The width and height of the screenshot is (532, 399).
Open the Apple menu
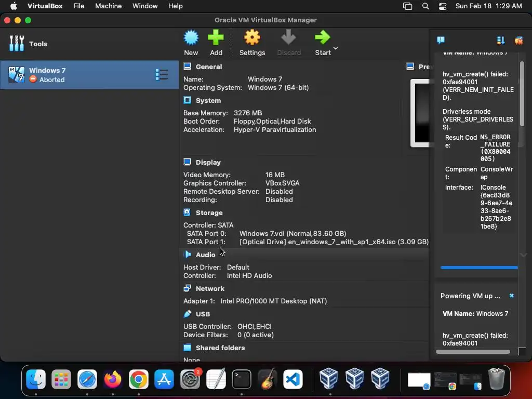(14, 6)
